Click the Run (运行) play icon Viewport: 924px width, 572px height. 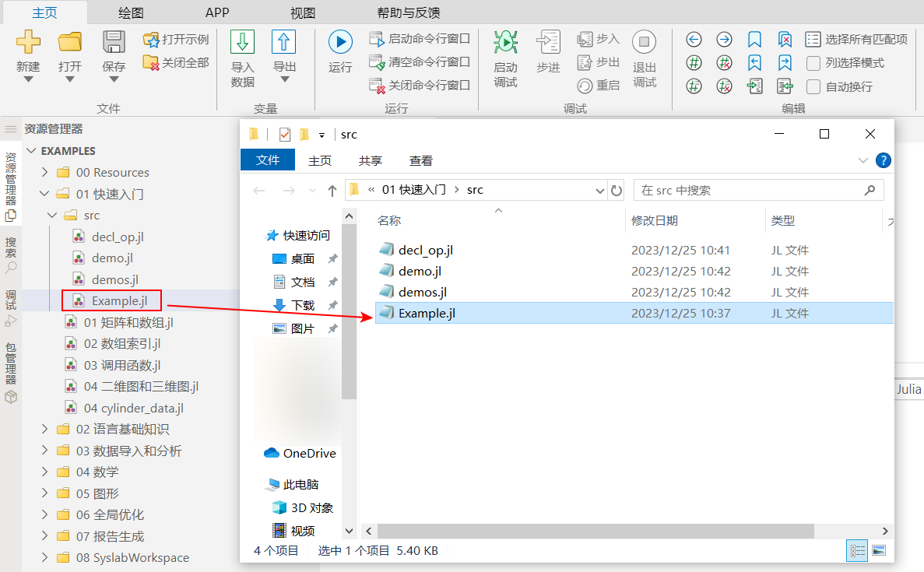[340, 43]
